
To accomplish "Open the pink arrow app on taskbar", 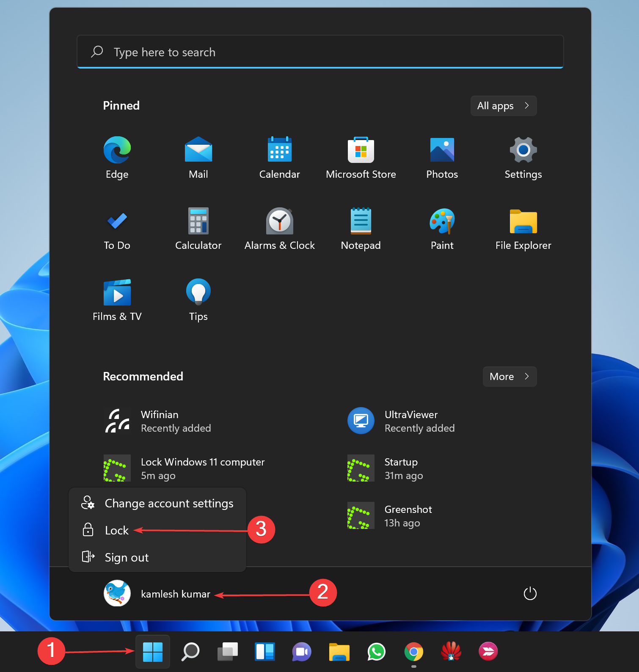I will coord(488,652).
